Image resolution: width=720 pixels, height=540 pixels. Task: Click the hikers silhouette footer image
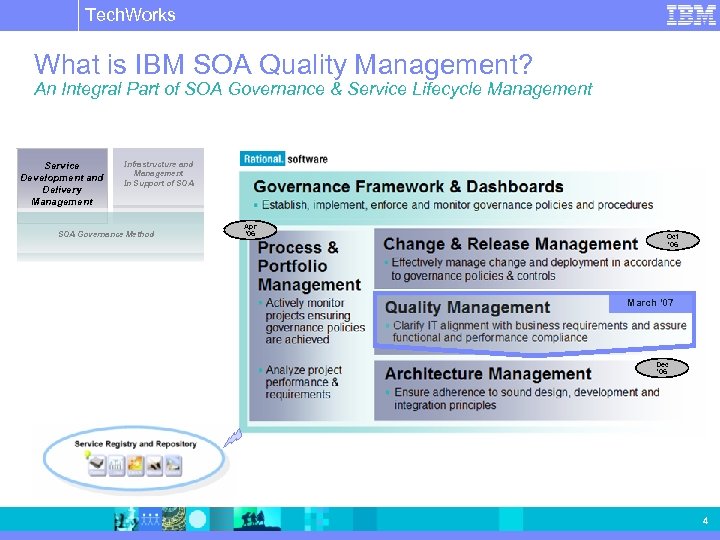click(257, 520)
